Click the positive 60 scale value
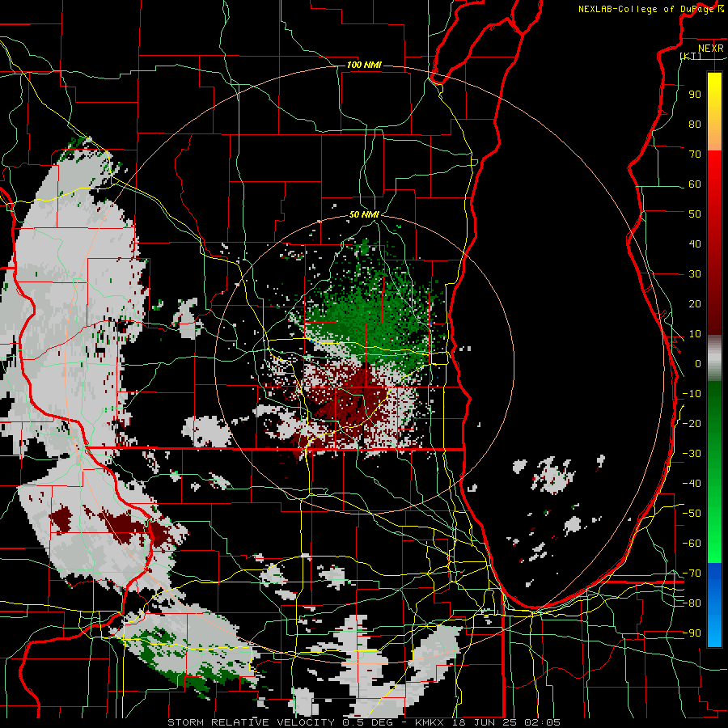Screen dimensions: 728x728 tap(695, 184)
